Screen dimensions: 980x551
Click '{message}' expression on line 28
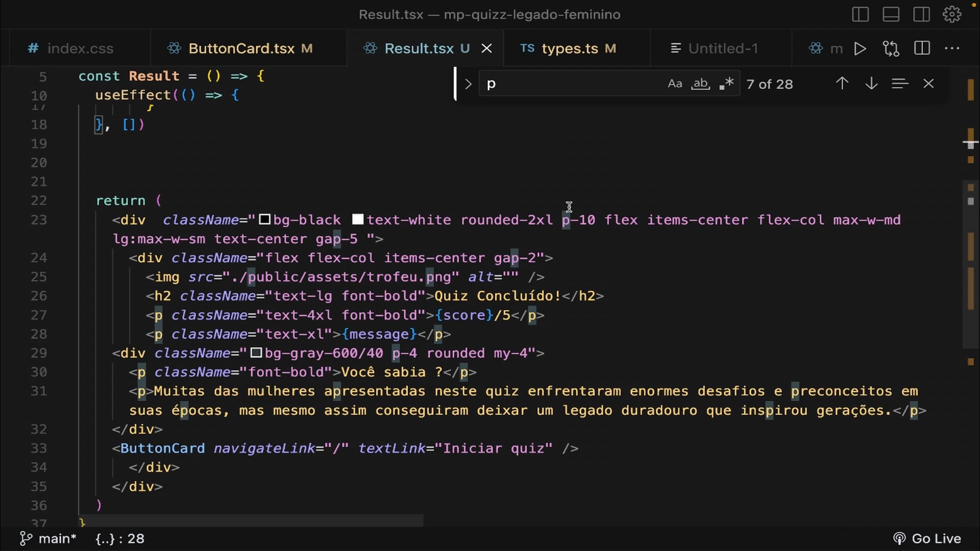pos(379,334)
